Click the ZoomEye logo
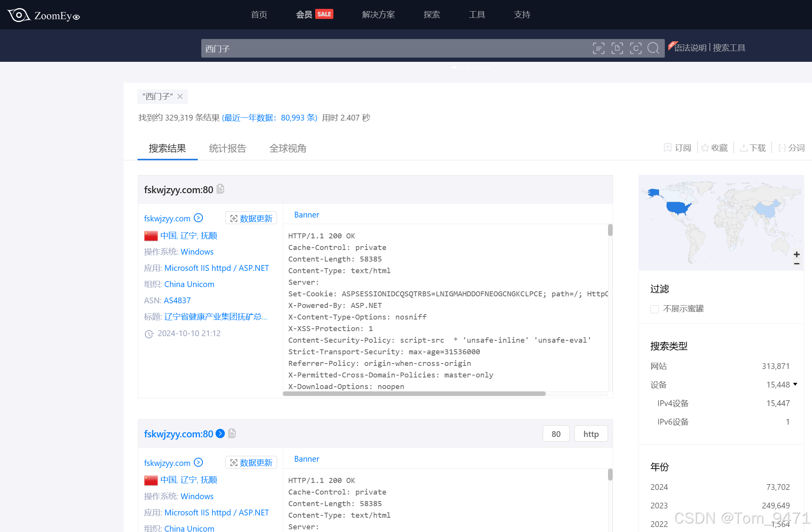This screenshot has height=532, width=812. coord(43,15)
